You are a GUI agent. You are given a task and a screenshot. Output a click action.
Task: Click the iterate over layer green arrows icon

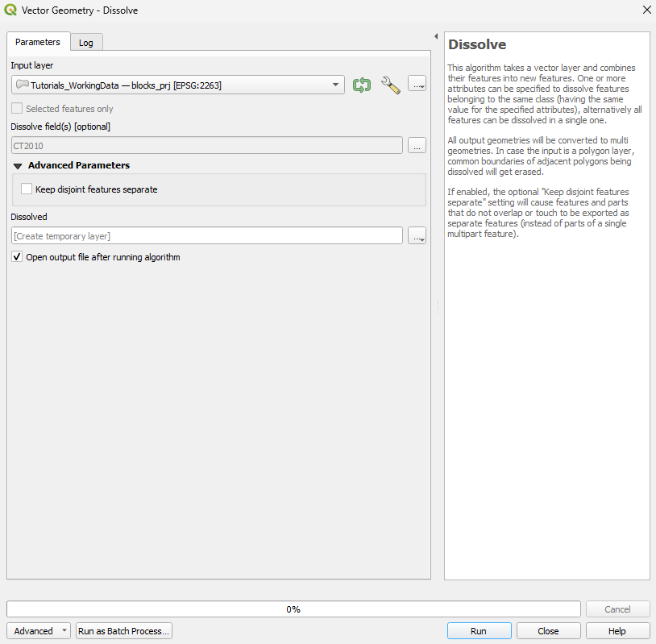[362, 85]
